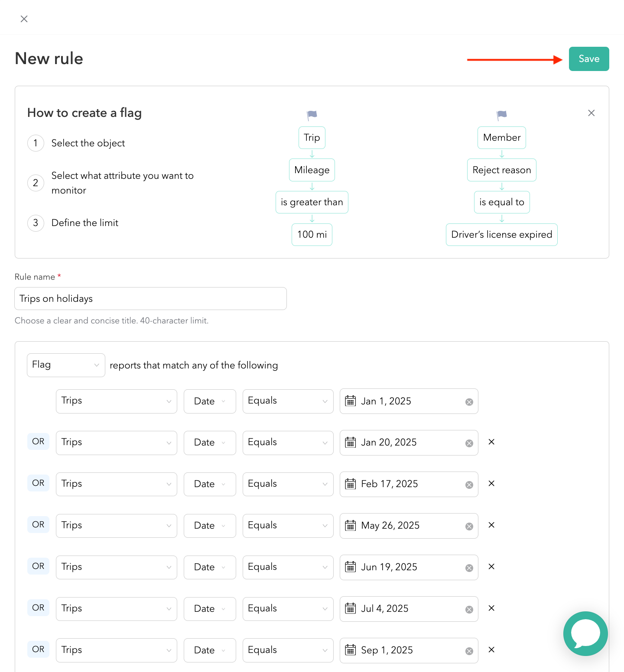Screen dimensions: 624x672
Task: Delete the Jul 4, 2025 rule row
Action: coord(491,608)
